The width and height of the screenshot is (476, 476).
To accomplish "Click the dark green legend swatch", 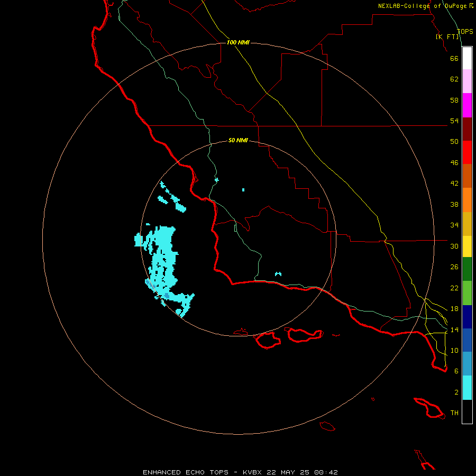I will pos(467,269).
